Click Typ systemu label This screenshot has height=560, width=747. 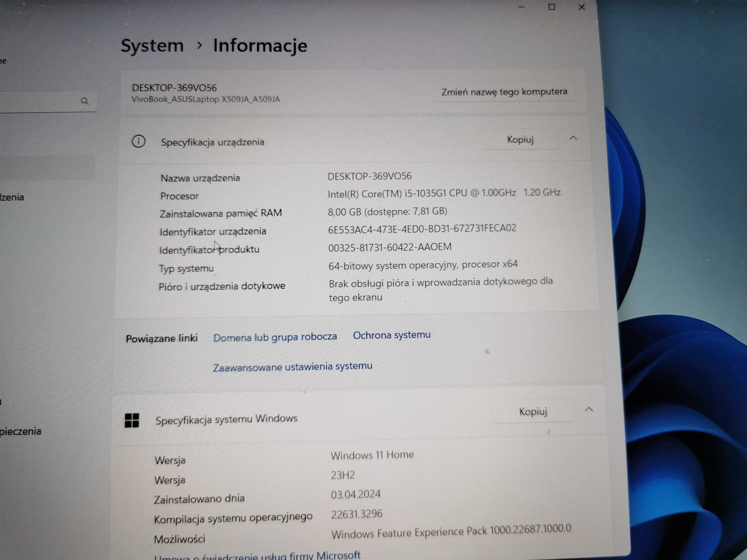186,269
